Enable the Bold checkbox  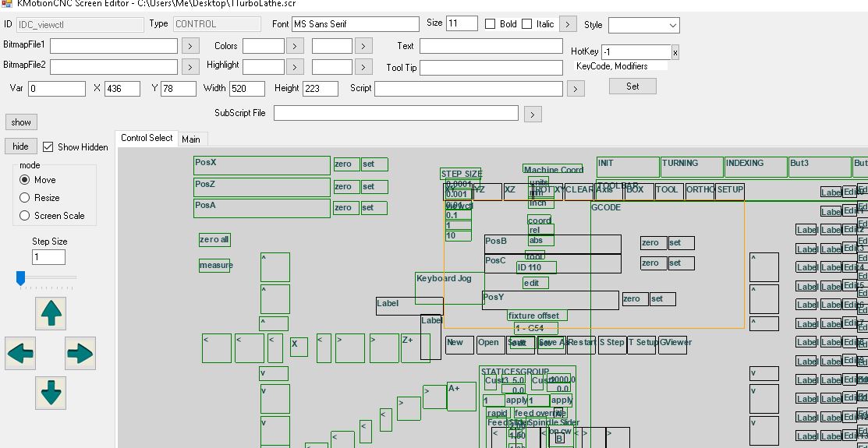491,24
